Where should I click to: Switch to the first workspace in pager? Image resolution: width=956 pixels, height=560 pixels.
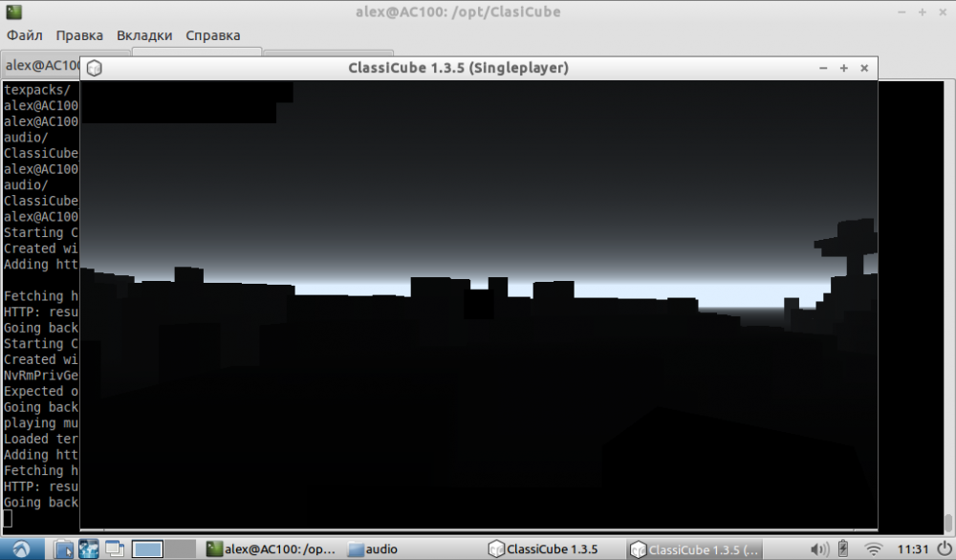click(x=147, y=549)
